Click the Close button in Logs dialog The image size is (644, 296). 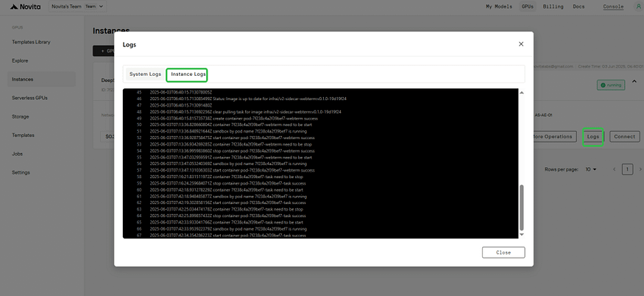(x=503, y=253)
